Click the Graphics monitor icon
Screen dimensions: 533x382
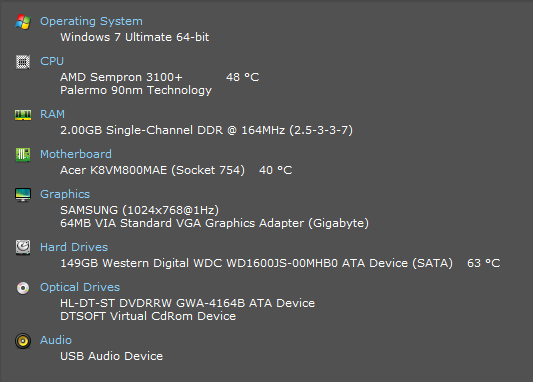click(x=23, y=195)
